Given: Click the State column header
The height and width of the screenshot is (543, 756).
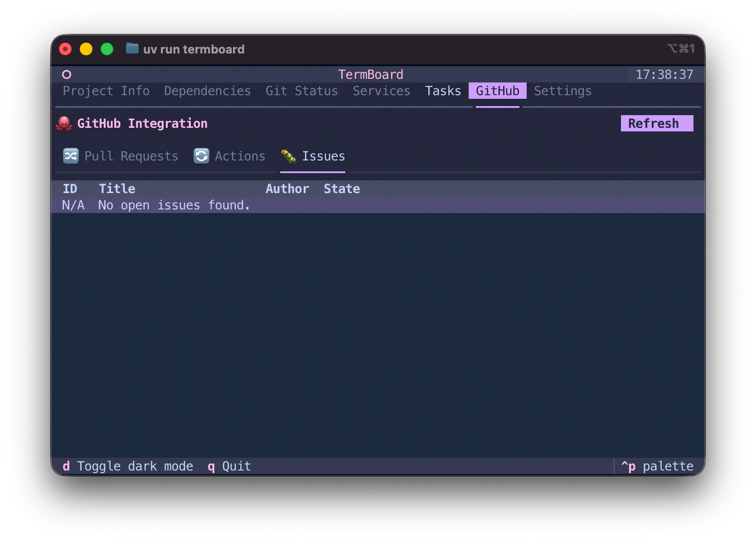Looking at the screenshot, I should 342,189.
